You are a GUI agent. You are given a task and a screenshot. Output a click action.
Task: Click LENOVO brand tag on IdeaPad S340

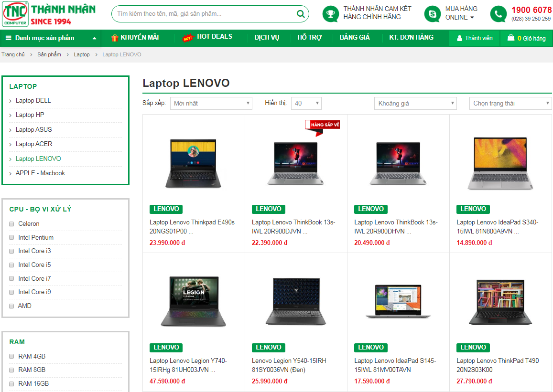coord(473,209)
